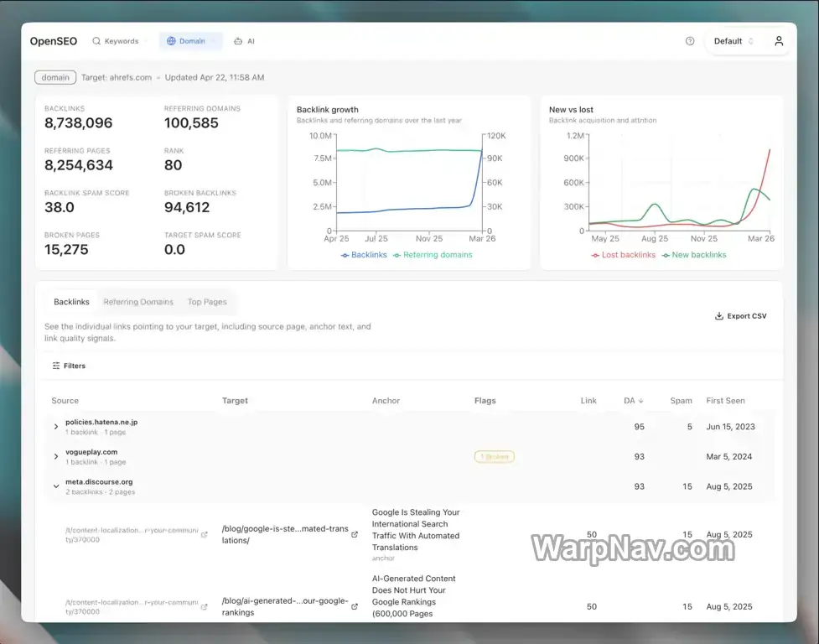Click the Referring Pages value 8,254,634
Image resolution: width=819 pixels, height=644 pixels.
(x=78, y=165)
